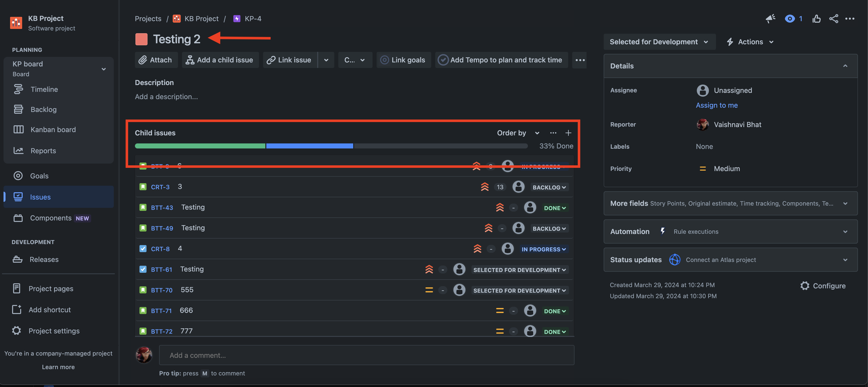Click the Attach paperclip button
868x387 pixels.
156,60
